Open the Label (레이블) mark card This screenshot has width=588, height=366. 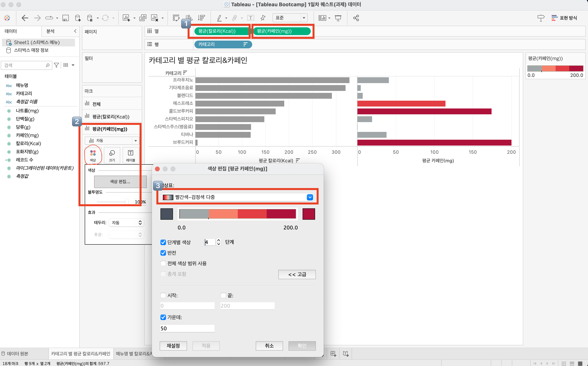131,155
